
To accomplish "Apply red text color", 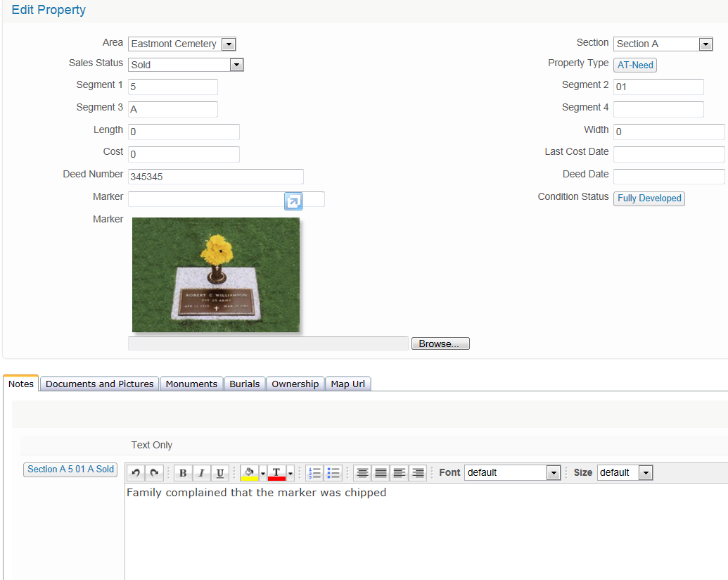I will pyautogui.click(x=276, y=473).
